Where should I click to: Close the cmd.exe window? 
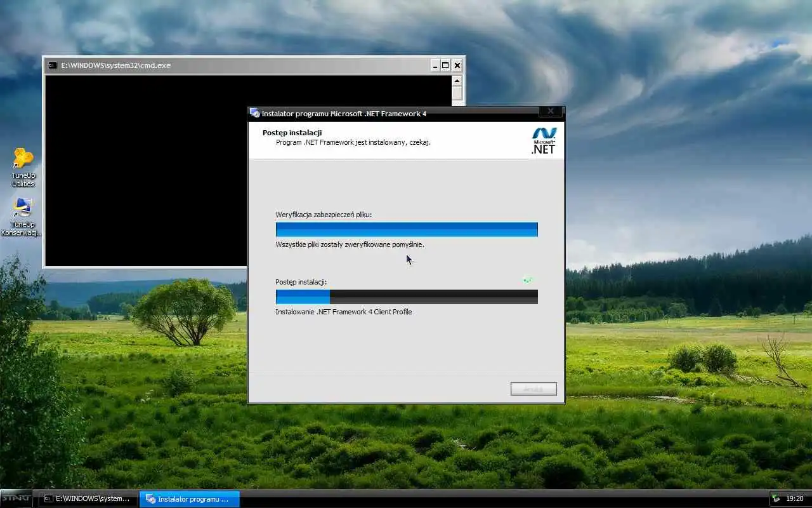pos(457,65)
